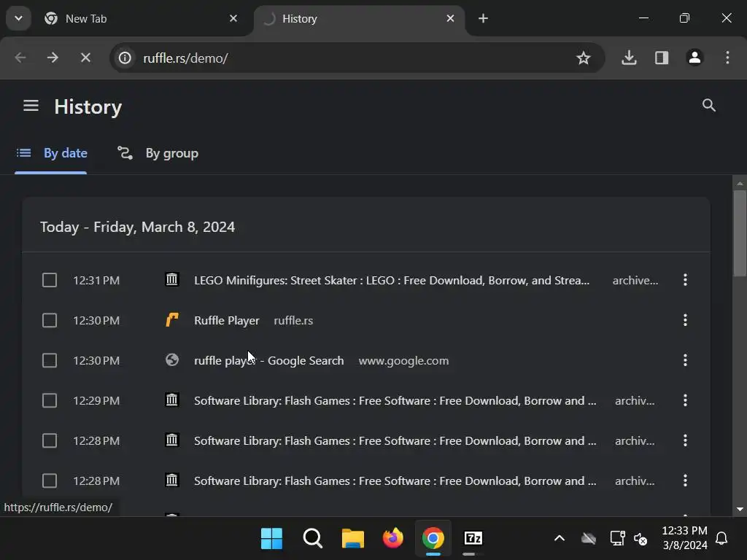Go forward with the forward arrow
The width and height of the screenshot is (747, 560).
[53, 58]
